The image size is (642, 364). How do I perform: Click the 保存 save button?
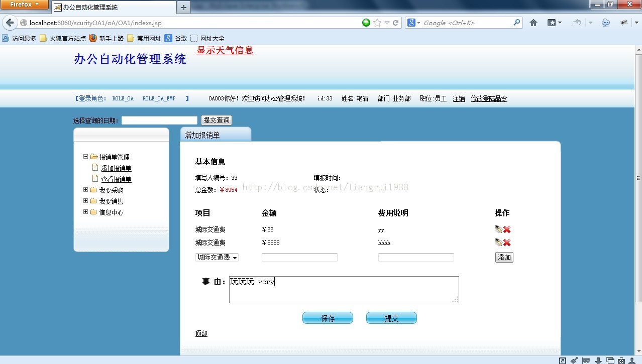tap(327, 317)
